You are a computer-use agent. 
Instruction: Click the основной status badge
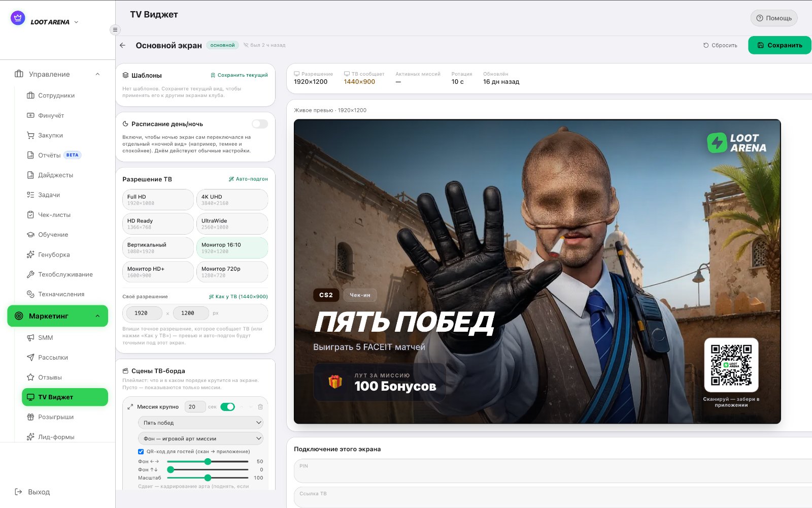click(223, 45)
